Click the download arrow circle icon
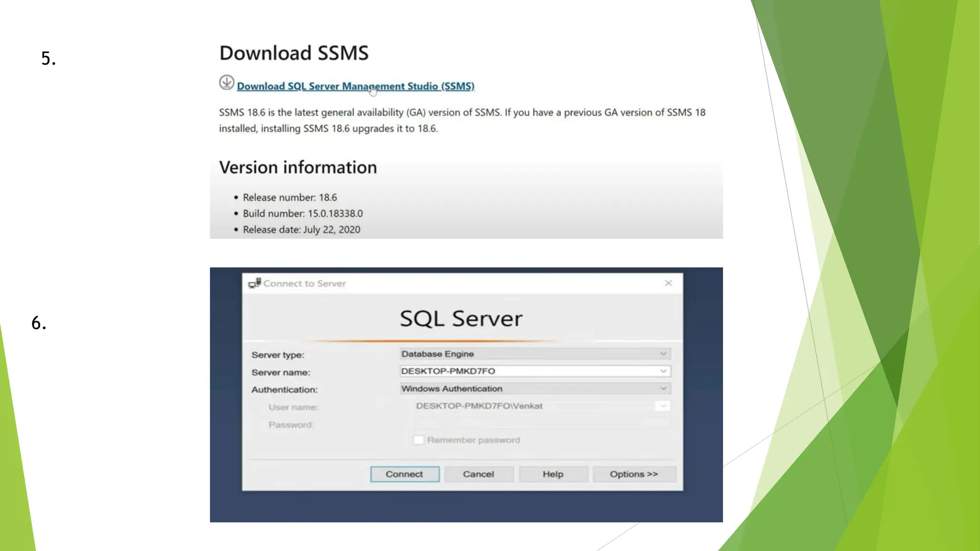980x551 pixels. [x=227, y=83]
